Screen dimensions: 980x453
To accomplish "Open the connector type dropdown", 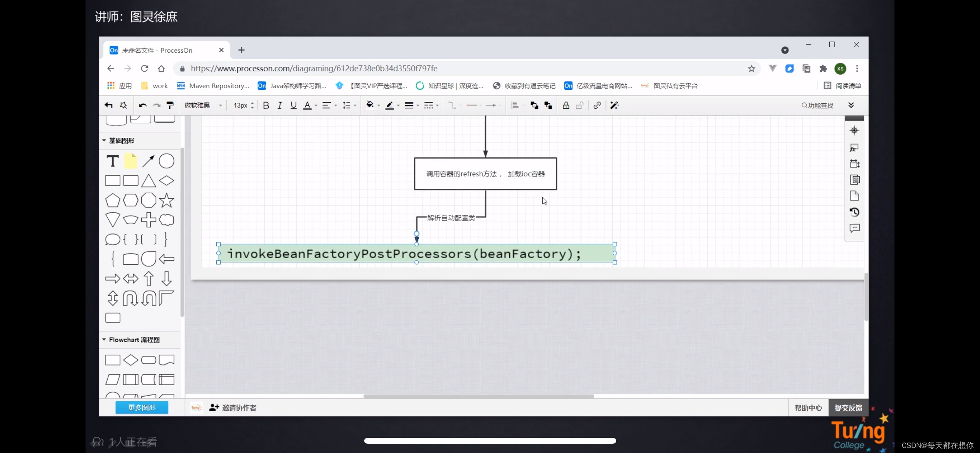I will (x=454, y=105).
